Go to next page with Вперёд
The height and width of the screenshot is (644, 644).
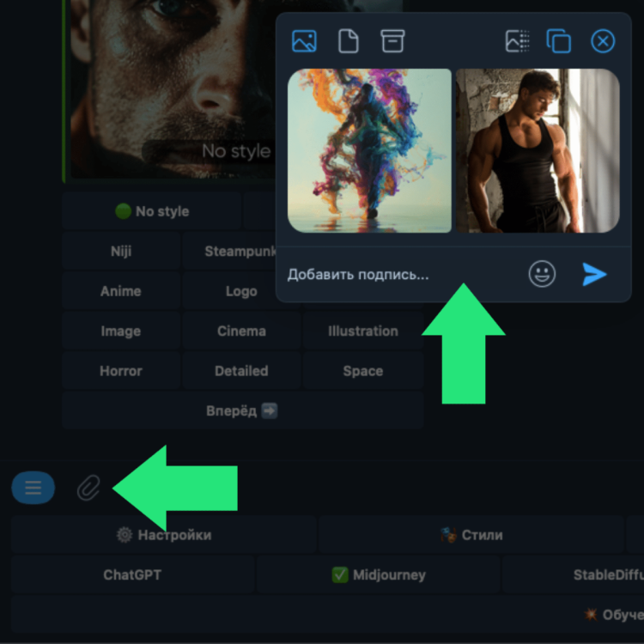(x=241, y=410)
